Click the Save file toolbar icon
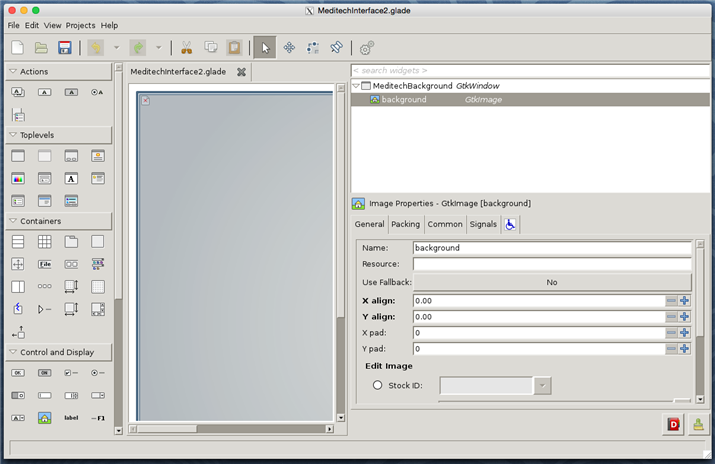This screenshot has height=464, width=715. pos(65,47)
